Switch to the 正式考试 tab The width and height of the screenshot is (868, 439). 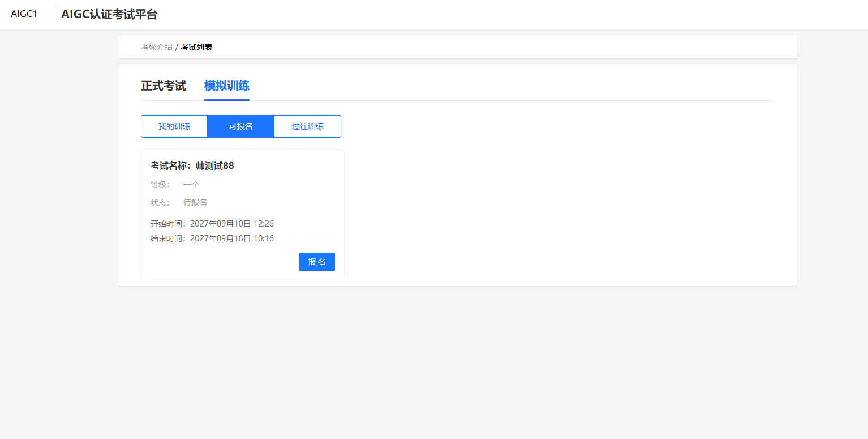pyautogui.click(x=164, y=86)
